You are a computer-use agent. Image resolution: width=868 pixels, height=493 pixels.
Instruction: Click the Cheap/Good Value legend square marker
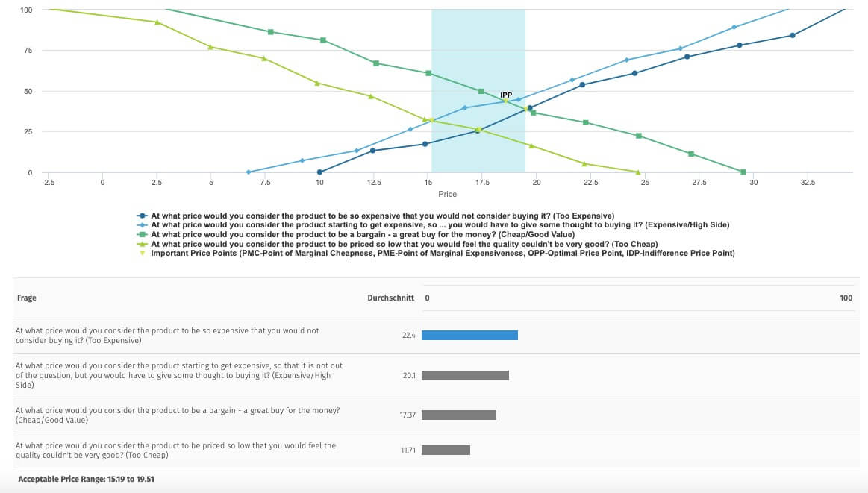click(142, 234)
